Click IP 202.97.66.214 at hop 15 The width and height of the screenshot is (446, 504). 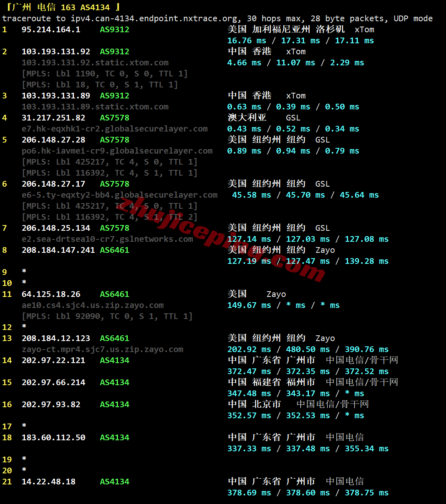point(53,382)
